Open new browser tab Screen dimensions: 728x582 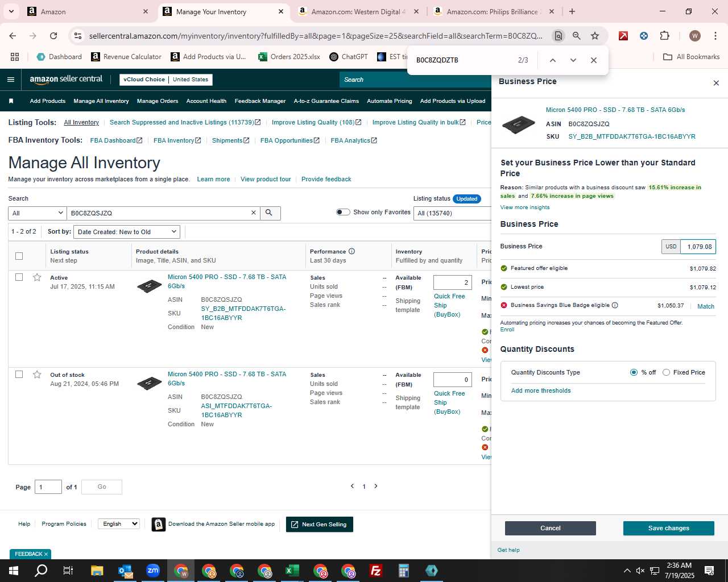click(572, 11)
